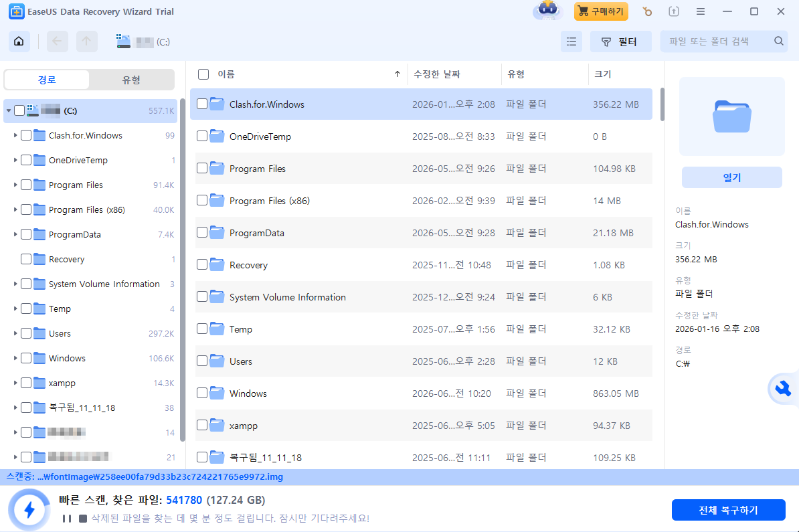
Task: Sort by 크기 column header
Action: point(602,74)
